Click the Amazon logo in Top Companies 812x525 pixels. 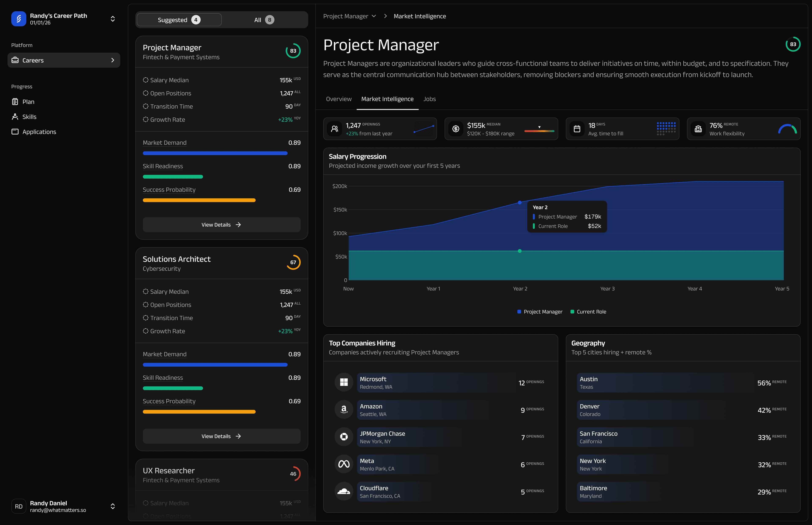(344, 410)
